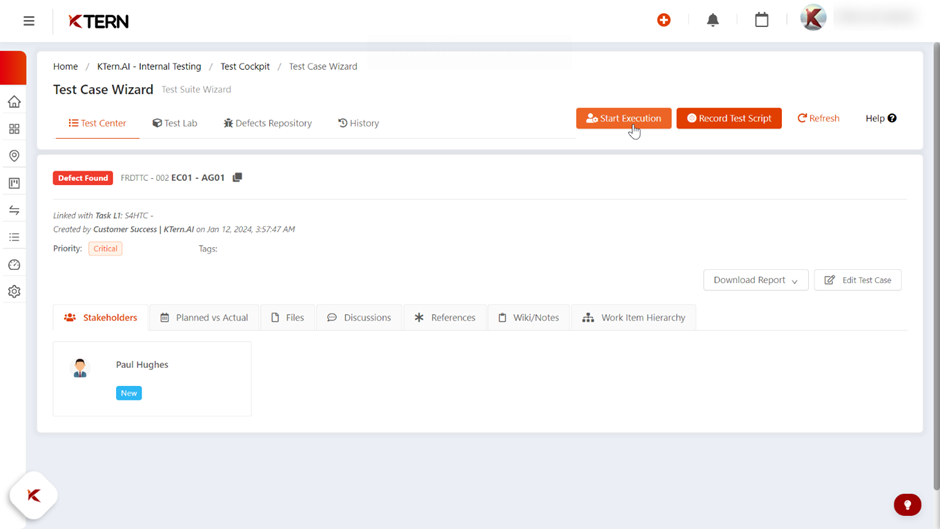
Task: Expand Download Report dropdown
Action: tap(755, 280)
